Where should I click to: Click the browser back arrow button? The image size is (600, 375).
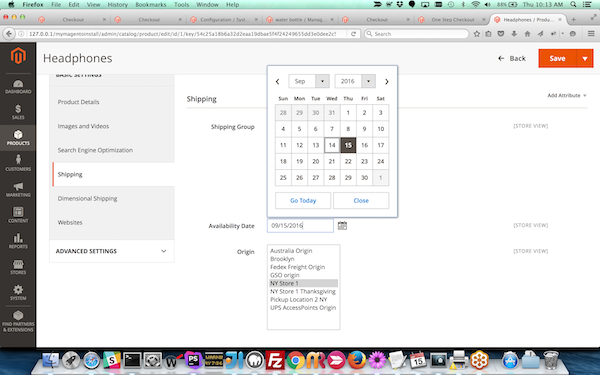[9, 34]
